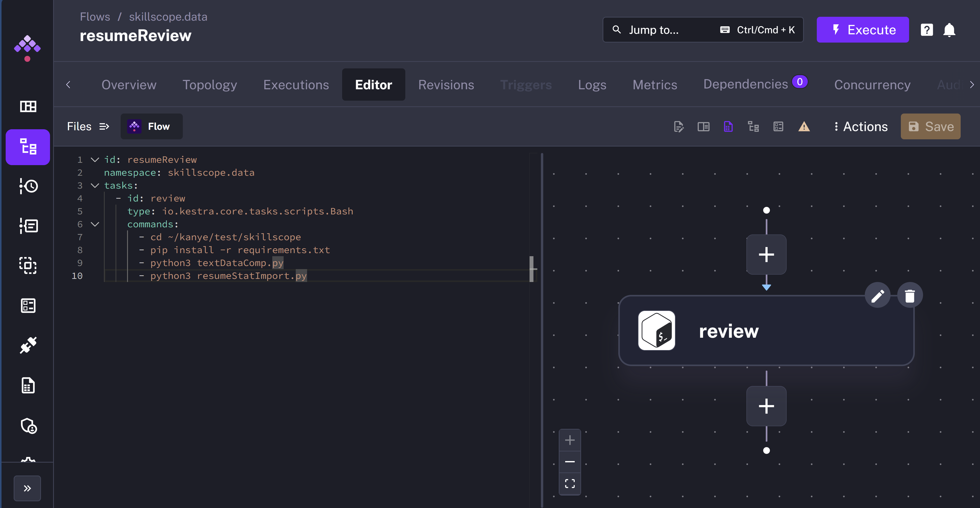
Task: Click the pencil edit icon on review task
Action: click(x=877, y=295)
